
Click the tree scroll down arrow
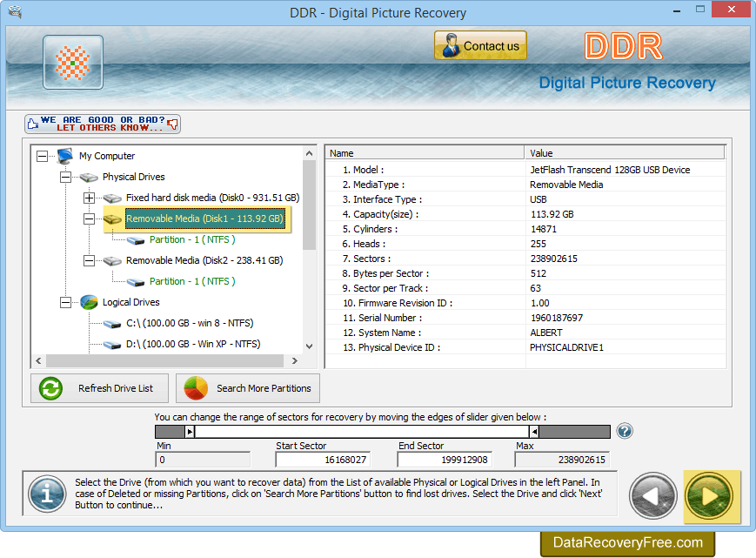click(x=310, y=346)
